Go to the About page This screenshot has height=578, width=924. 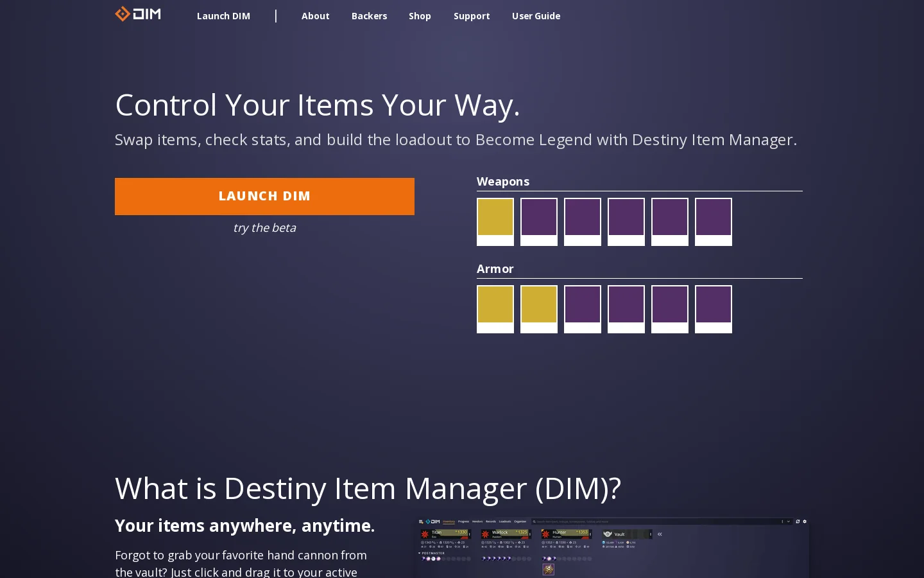tap(315, 16)
